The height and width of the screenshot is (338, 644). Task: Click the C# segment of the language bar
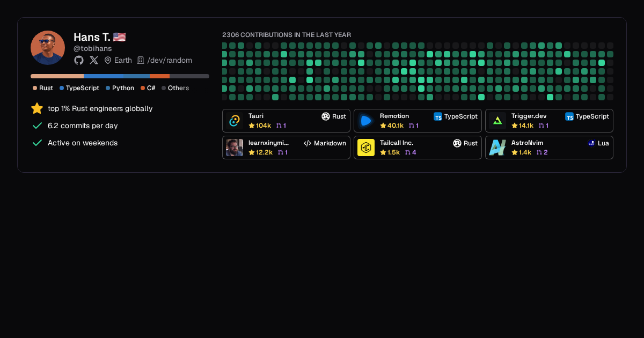click(160, 76)
